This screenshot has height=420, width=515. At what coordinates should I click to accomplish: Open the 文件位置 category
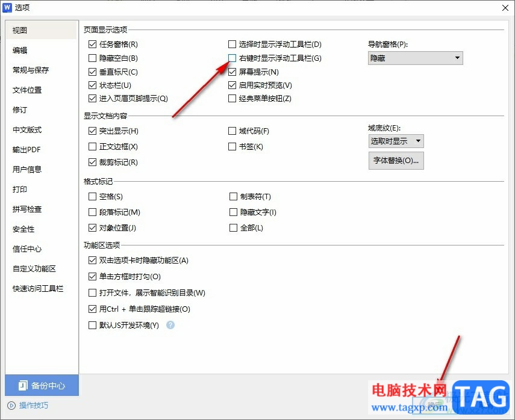42,90
